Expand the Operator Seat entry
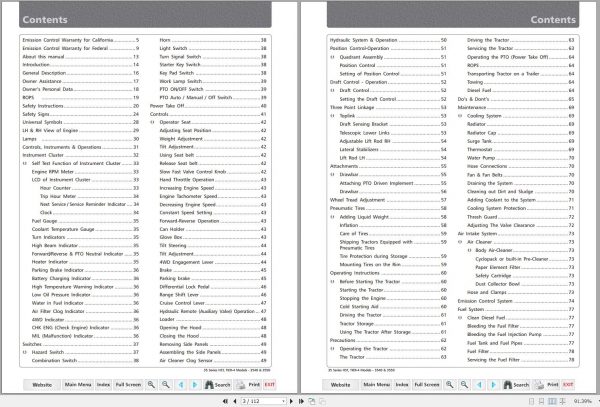 click(152, 122)
